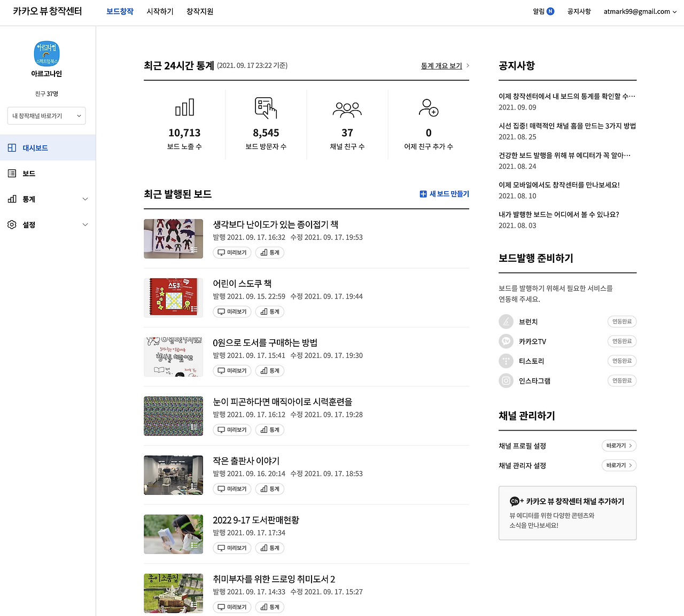Open the 창작지원 menu item
This screenshot has height=616, width=684.
199,11
